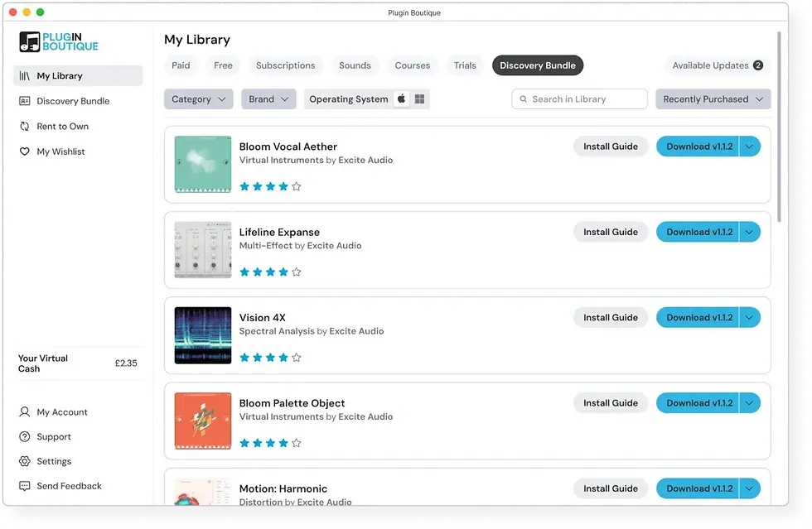Show Available Updates

[718, 65]
